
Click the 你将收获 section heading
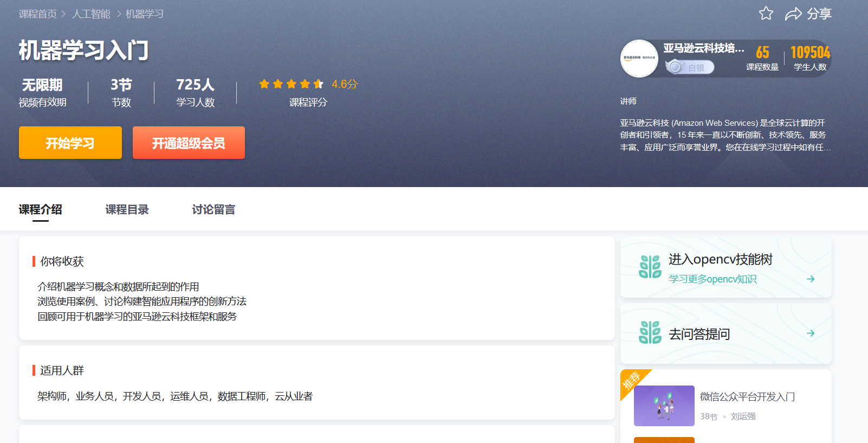[62, 261]
